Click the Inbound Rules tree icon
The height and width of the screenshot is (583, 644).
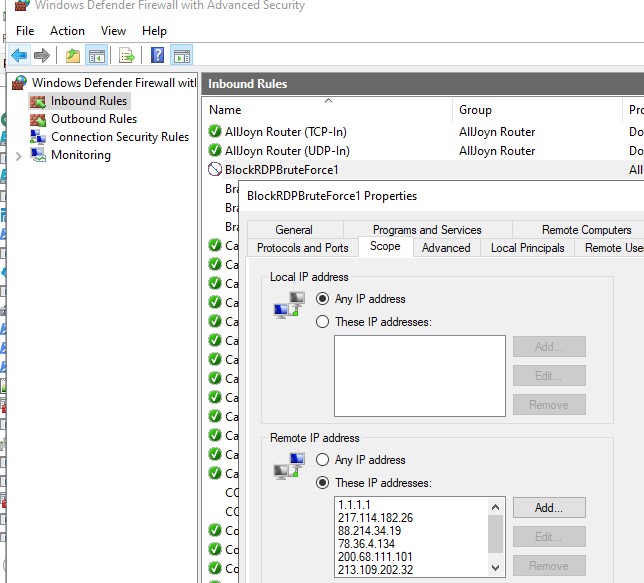pyautogui.click(x=37, y=101)
